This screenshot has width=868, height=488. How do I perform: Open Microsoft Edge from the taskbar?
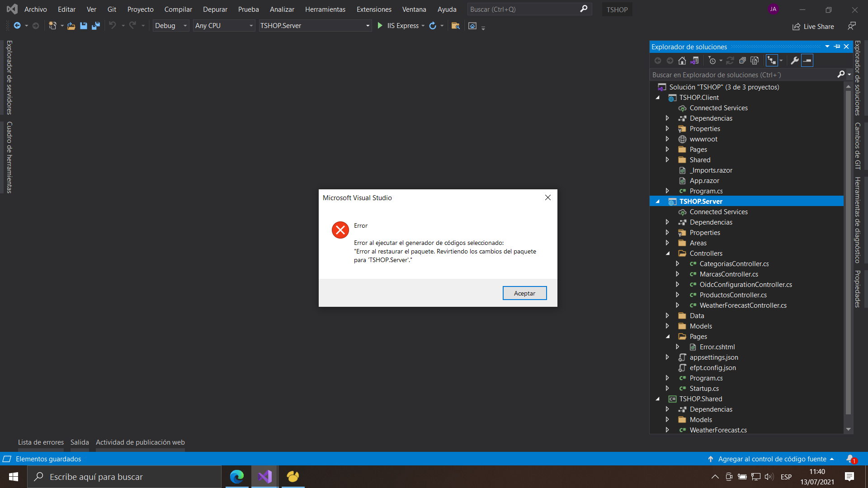[x=237, y=477]
